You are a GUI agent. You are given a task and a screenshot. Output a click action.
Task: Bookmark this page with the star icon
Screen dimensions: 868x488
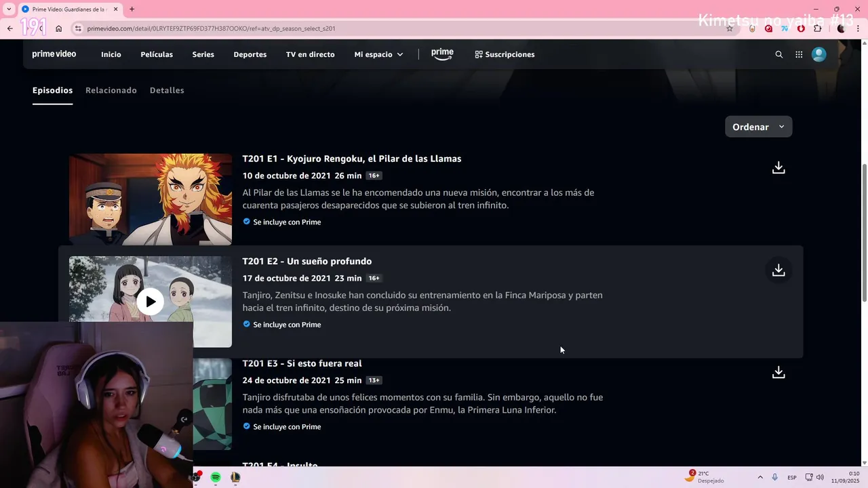point(730,28)
